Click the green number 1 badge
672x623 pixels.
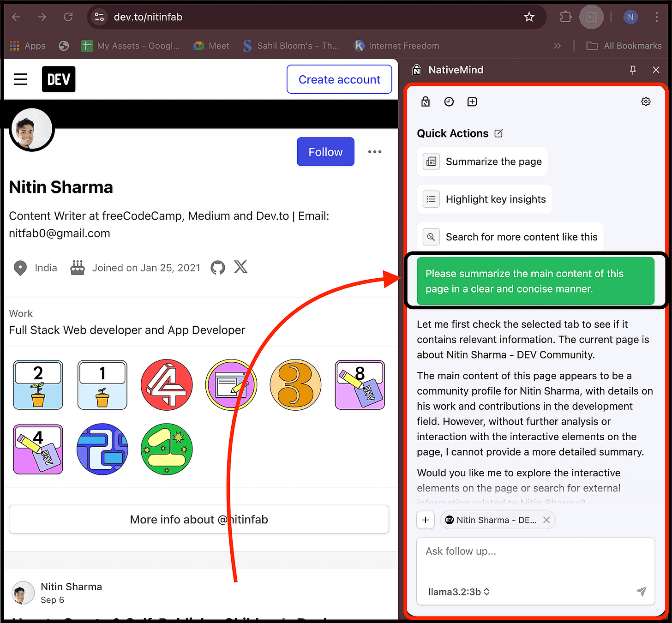[x=167, y=449]
